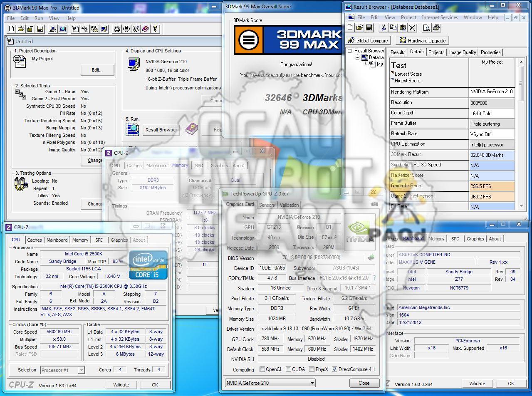Click Copy icon in Result Browser toolbar
Viewport: 532px width, 396px height.
[x=393, y=28]
